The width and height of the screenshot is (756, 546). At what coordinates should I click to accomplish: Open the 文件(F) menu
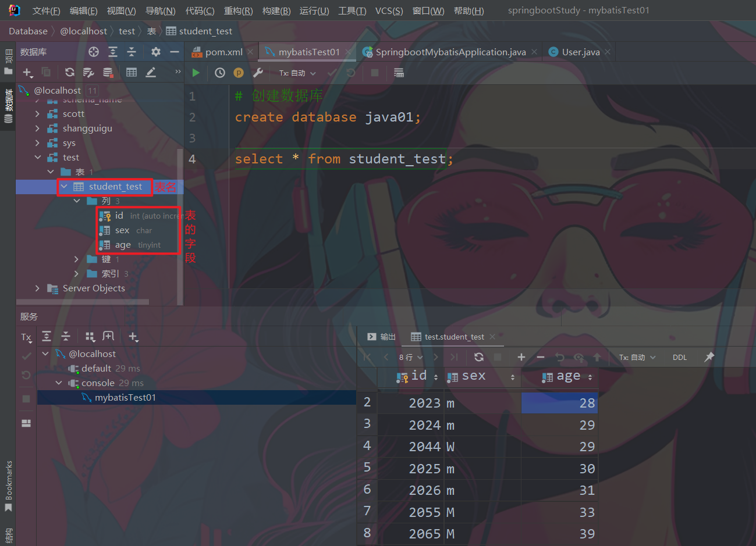point(46,11)
